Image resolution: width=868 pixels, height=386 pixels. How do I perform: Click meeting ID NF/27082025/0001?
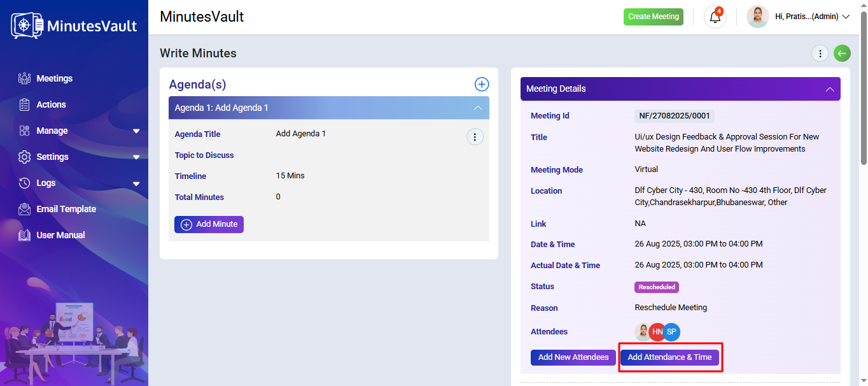[x=674, y=116]
